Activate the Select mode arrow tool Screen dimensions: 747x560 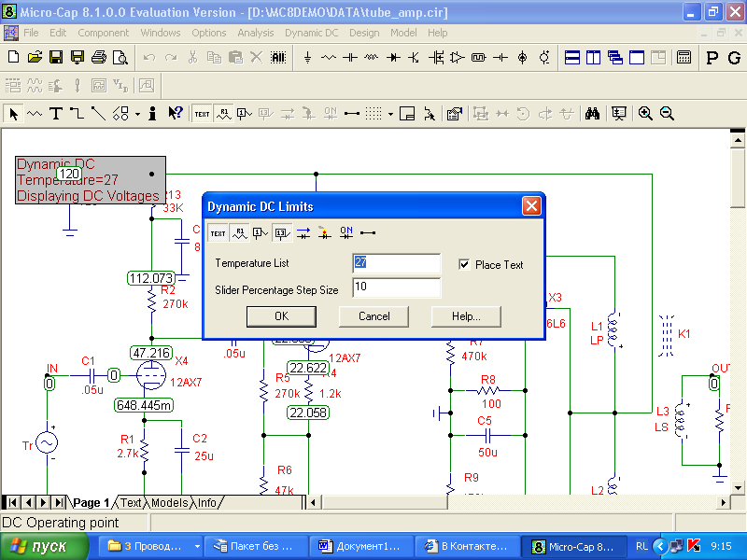point(13,114)
